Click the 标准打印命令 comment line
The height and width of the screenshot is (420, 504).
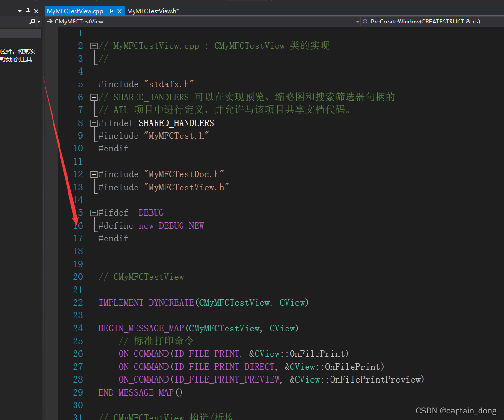point(156,341)
